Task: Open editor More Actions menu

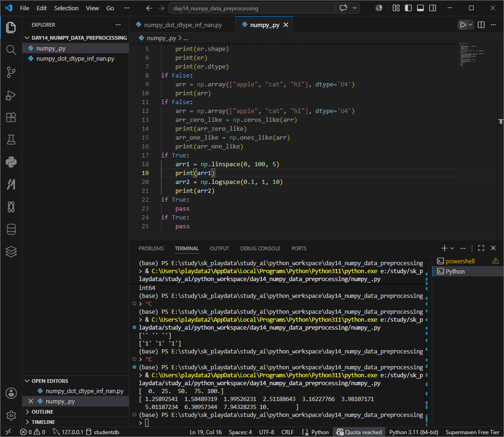Action: pyautogui.click(x=493, y=25)
